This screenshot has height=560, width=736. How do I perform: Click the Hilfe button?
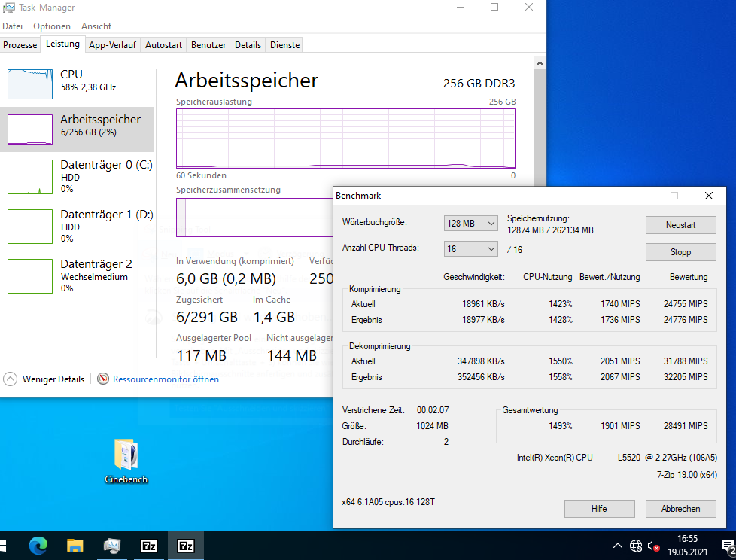tap(599, 509)
